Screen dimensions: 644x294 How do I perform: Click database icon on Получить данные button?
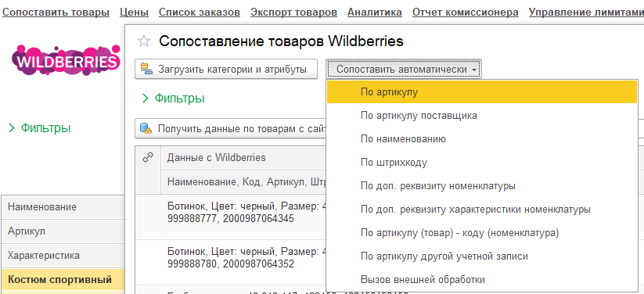click(146, 128)
